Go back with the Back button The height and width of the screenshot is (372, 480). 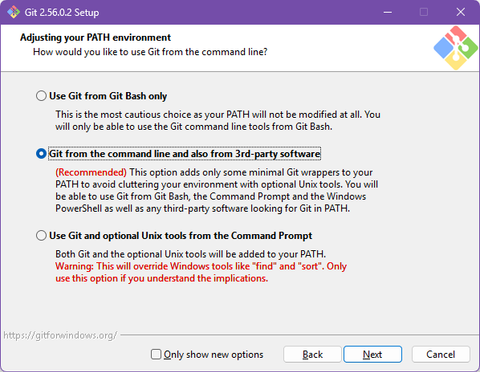click(x=312, y=354)
